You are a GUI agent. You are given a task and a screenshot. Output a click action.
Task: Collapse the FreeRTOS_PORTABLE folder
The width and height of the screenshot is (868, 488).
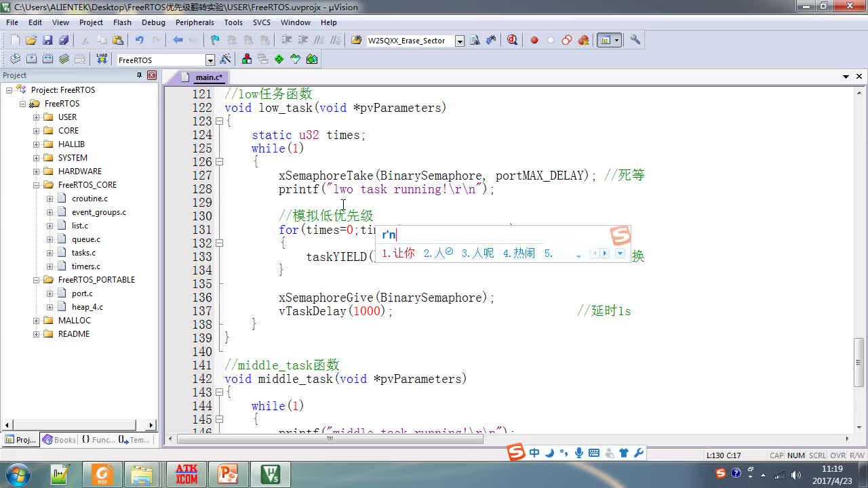pos(37,280)
